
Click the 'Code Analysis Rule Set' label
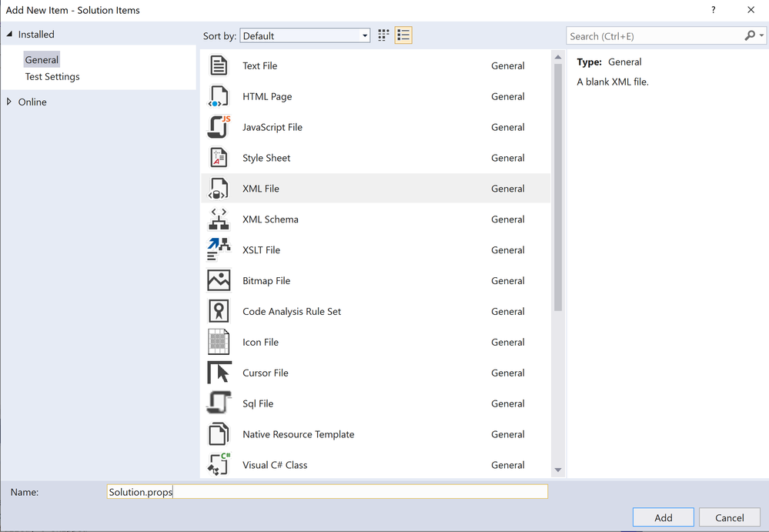click(x=292, y=311)
